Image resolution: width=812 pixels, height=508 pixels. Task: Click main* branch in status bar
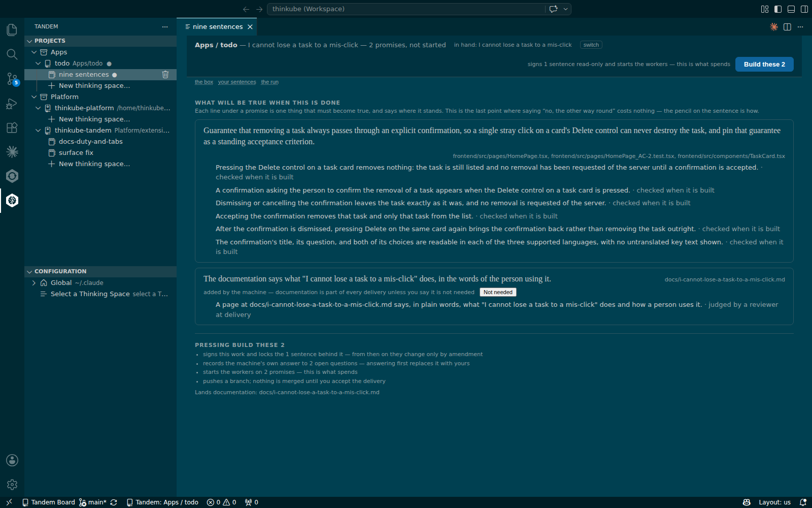(93, 502)
